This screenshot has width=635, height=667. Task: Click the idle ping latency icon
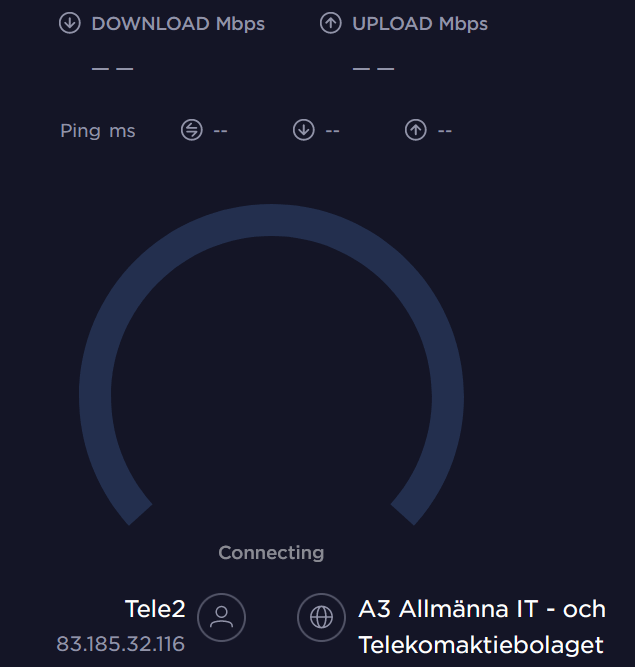pos(191,130)
